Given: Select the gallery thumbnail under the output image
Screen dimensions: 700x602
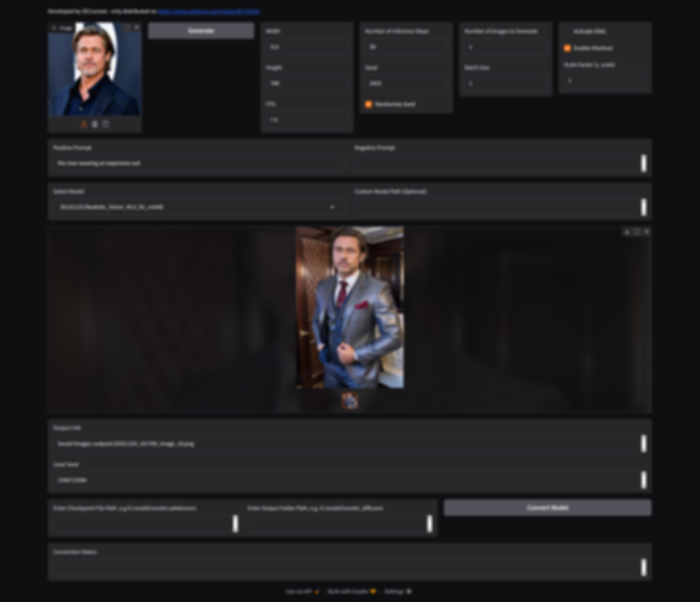Looking at the screenshot, I should pos(350,401).
